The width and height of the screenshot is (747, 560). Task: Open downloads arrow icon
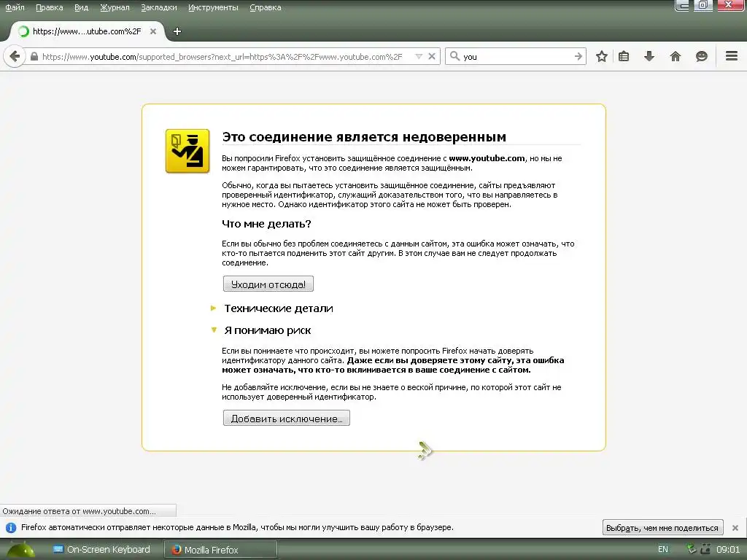tap(649, 57)
